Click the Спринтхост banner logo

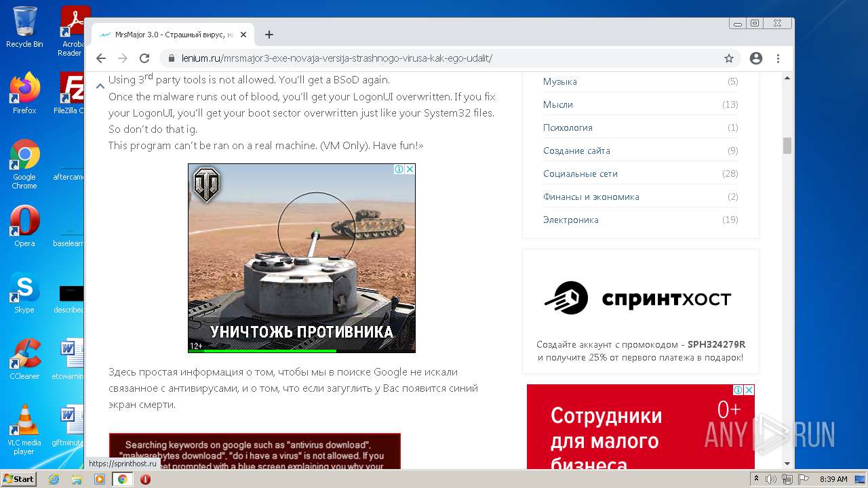click(x=638, y=298)
